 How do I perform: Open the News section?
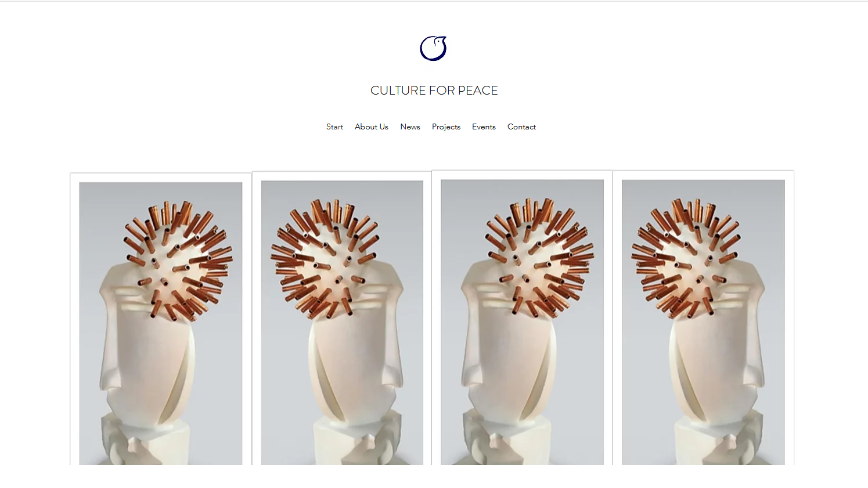[x=410, y=126]
